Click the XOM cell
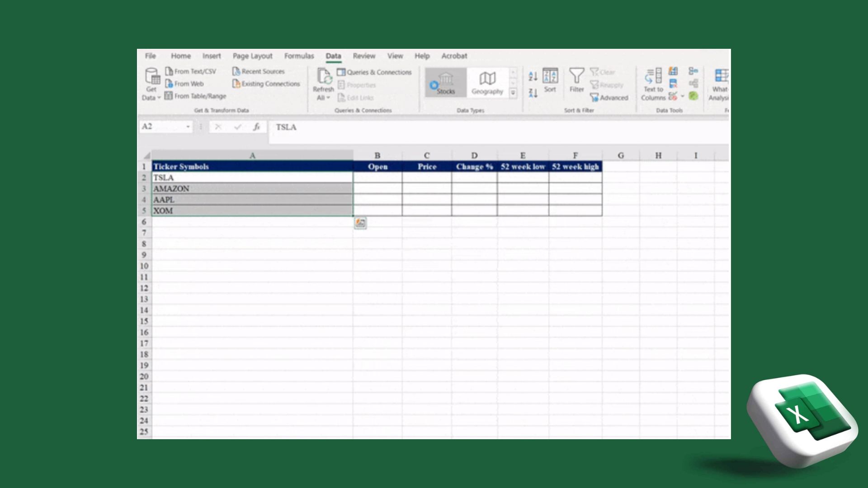868x488 pixels. coord(252,211)
